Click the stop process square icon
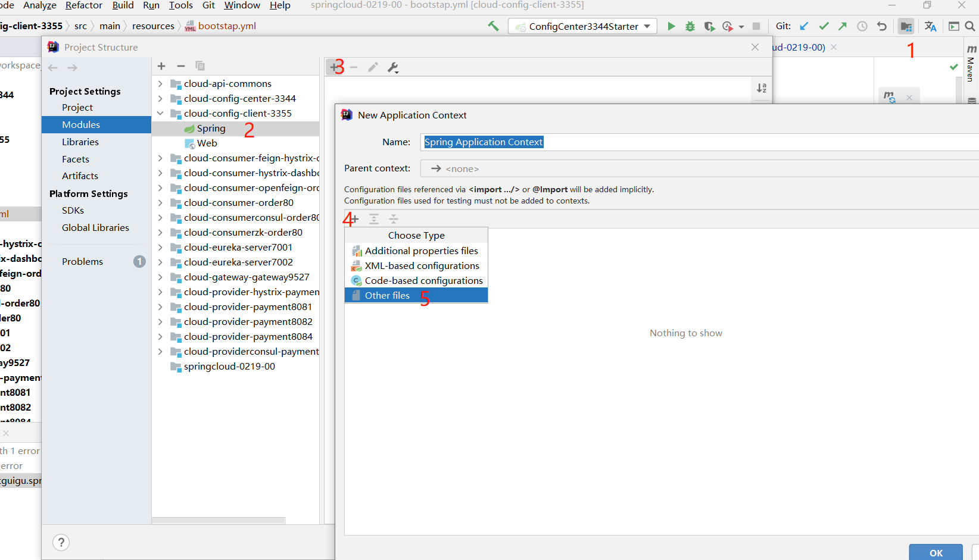Viewport: 979px width, 560px height. coord(756,26)
